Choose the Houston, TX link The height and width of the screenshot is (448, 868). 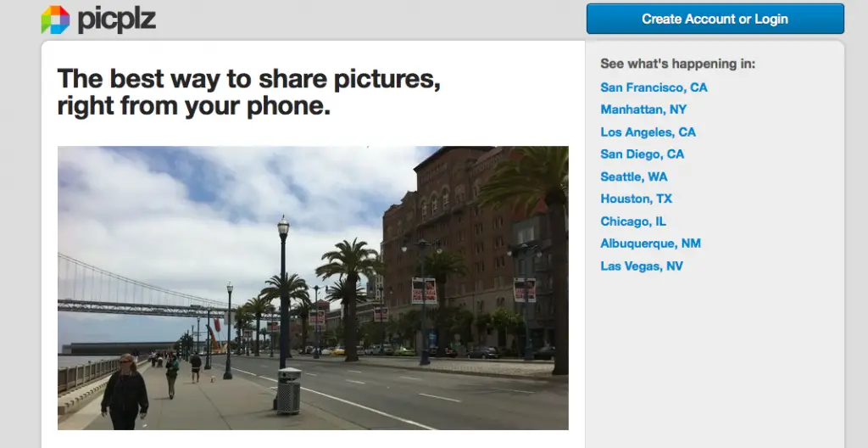(636, 199)
